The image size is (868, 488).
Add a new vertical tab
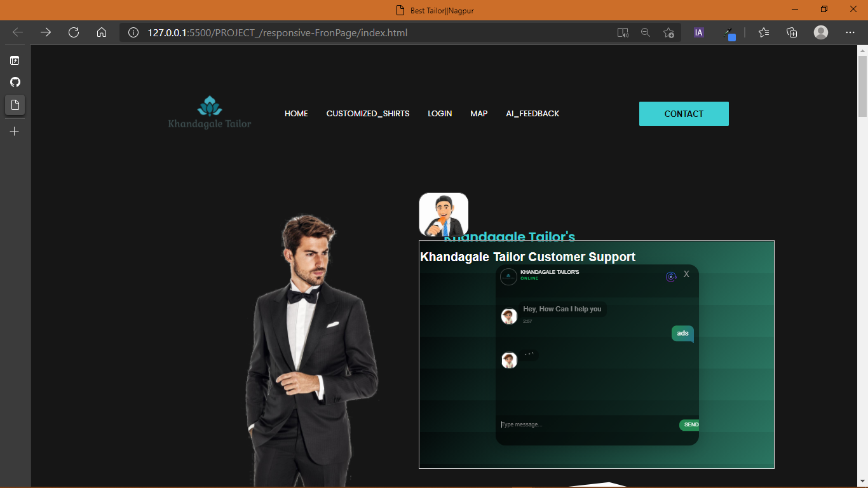pos(15,131)
